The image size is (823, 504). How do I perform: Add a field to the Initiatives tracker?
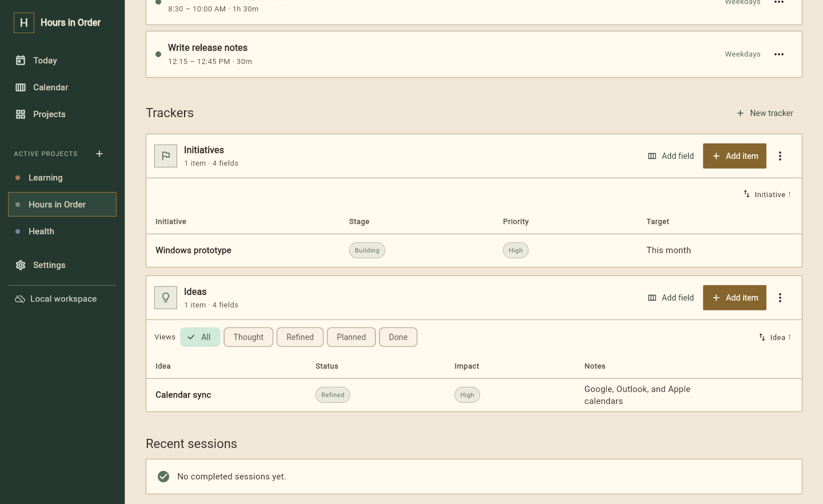point(671,156)
